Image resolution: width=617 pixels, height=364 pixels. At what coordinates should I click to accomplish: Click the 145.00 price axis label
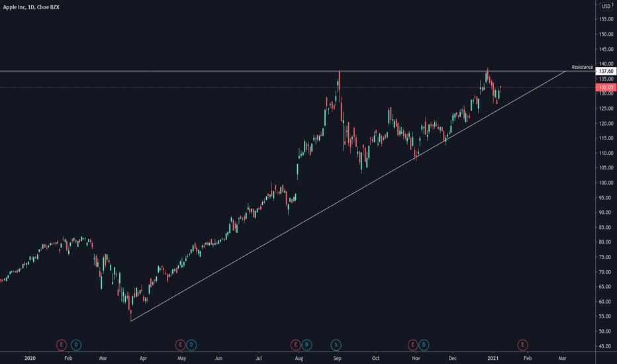606,49
